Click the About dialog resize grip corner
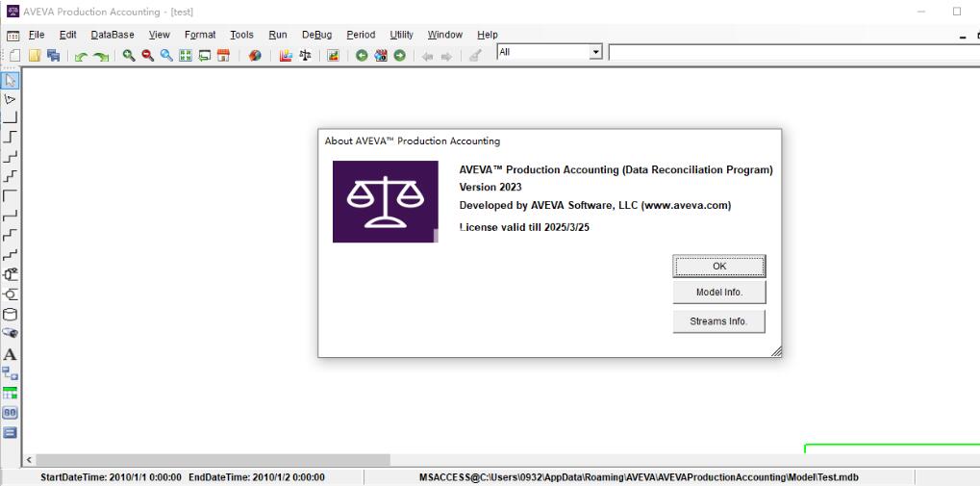This screenshot has height=486, width=980. (x=775, y=351)
